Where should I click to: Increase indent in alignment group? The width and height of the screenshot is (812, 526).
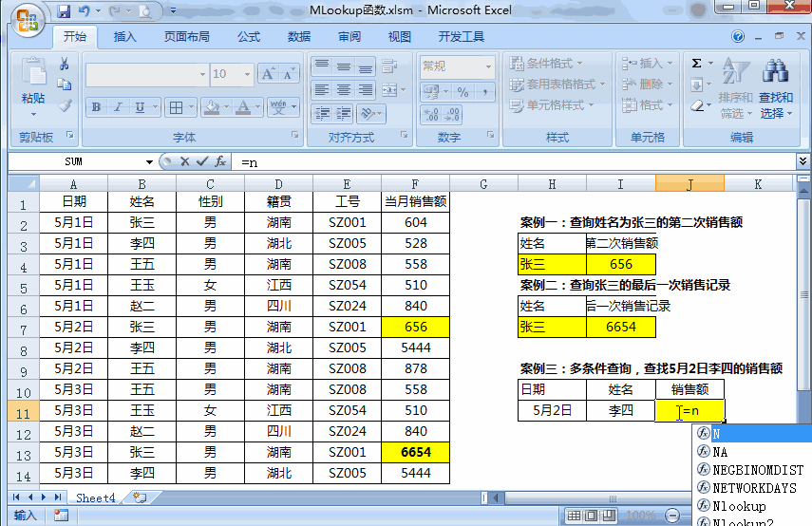[344, 113]
